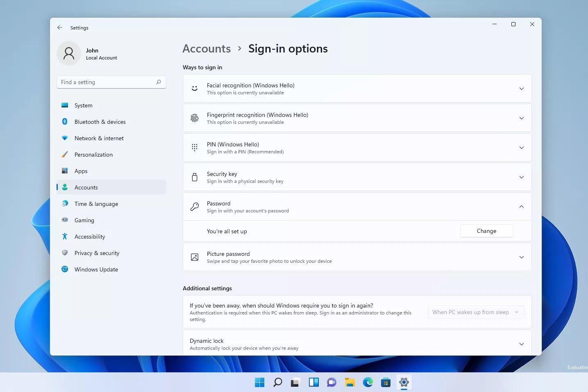Image resolution: width=588 pixels, height=392 pixels.
Task: Click the Password key icon
Action: coord(195,207)
